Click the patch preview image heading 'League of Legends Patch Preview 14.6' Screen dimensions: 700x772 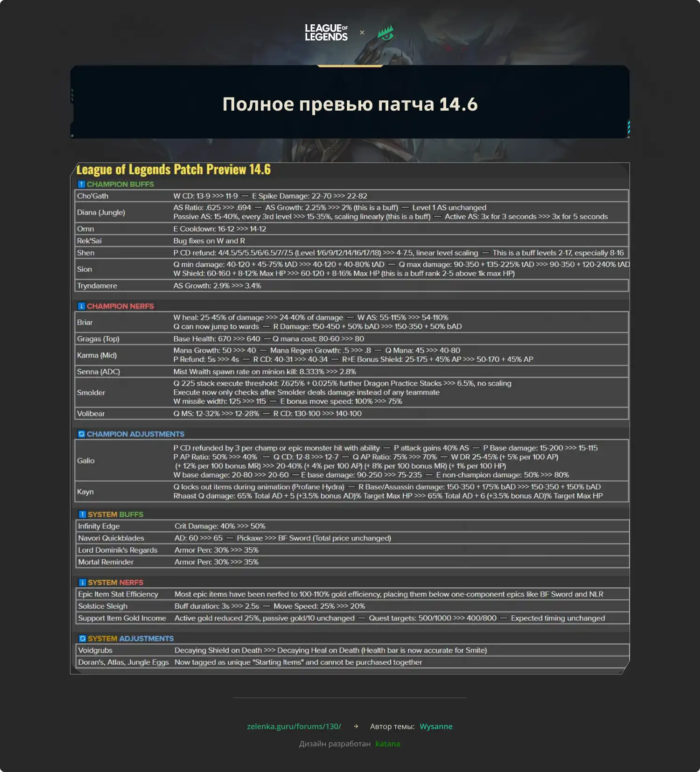pyautogui.click(x=174, y=169)
